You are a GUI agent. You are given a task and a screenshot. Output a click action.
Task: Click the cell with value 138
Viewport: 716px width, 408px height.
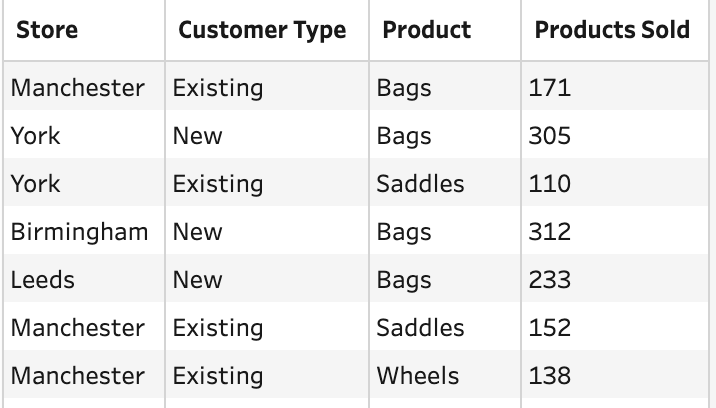[x=550, y=376]
